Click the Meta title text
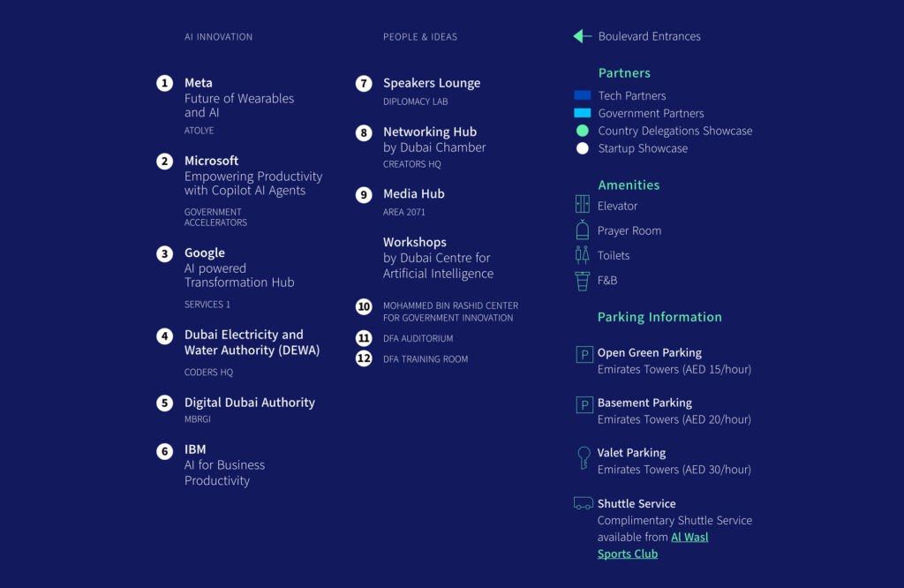Screen dimensions: 904x588 (199, 83)
